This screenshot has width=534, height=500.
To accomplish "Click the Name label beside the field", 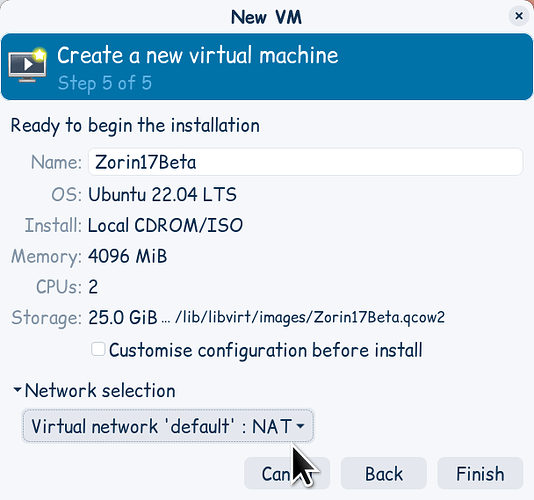I will point(56,162).
